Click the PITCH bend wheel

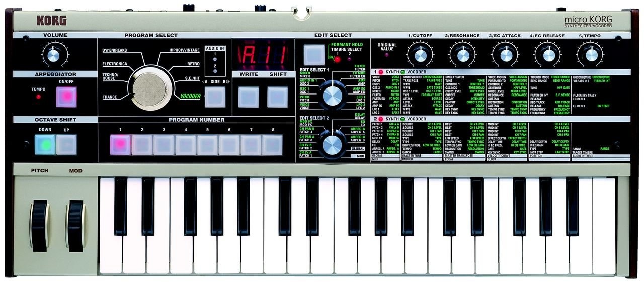click(x=39, y=226)
